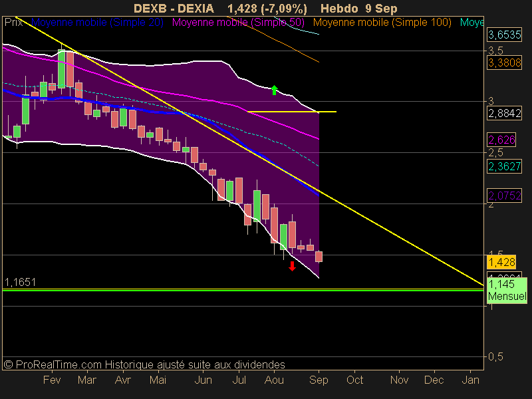
Task: Click the 'Sep' month axis label
Action: point(319,380)
